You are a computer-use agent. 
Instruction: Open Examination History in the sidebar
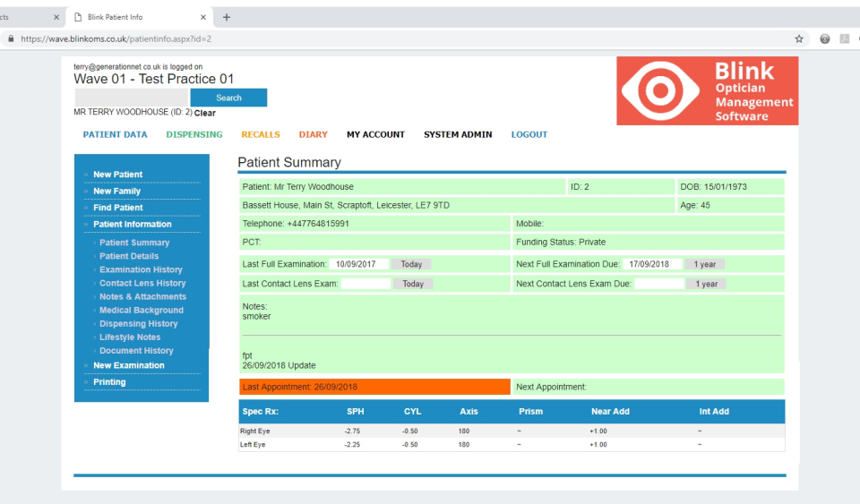pyautogui.click(x=141, y=269)
